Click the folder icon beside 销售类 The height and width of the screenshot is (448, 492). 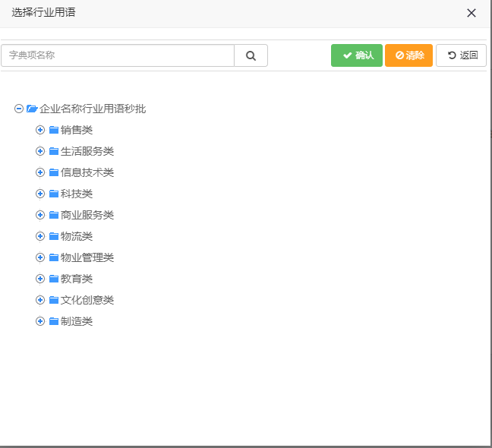(54, 130)
